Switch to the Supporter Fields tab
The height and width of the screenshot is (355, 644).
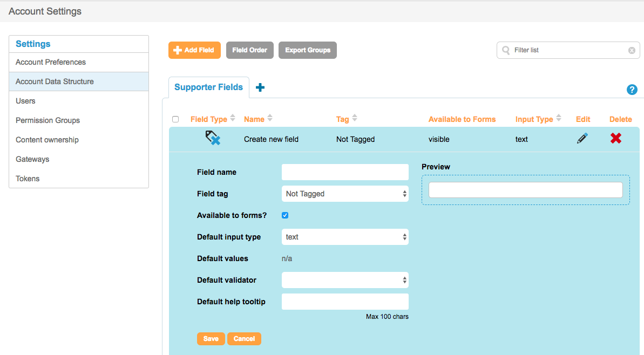(x=209, y=87)
